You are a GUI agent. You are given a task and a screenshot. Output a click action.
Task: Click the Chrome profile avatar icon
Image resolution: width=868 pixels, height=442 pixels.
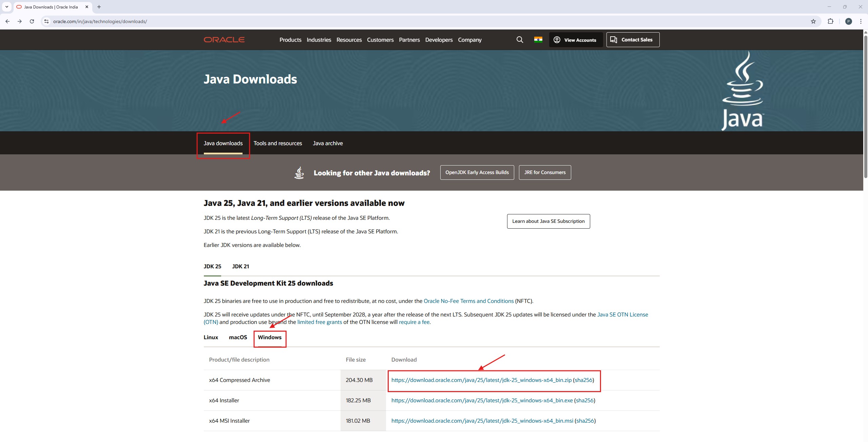[848, 21]
